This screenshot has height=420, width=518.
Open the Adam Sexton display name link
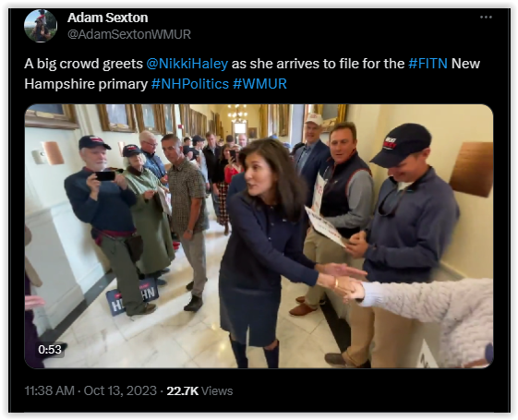pos(108,18)
